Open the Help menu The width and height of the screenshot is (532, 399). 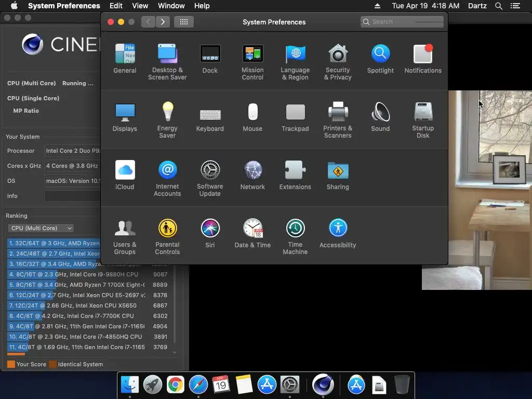pos(202,6)
